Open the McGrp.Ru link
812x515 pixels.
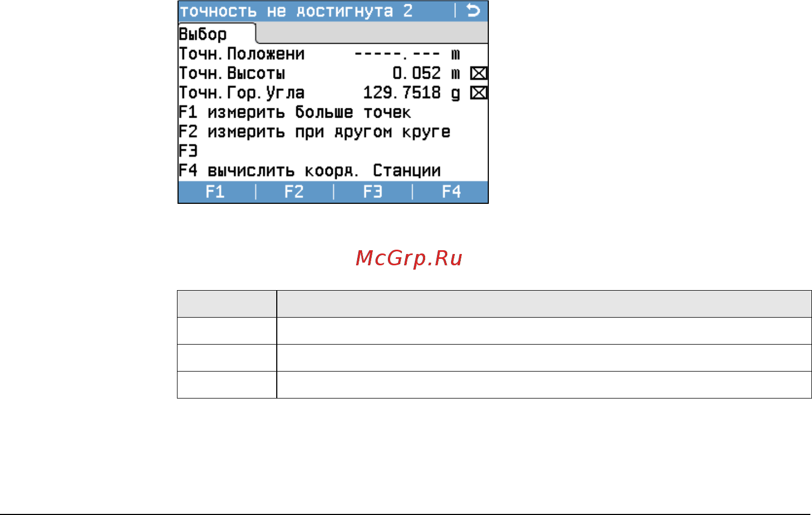tap(409, 258)
